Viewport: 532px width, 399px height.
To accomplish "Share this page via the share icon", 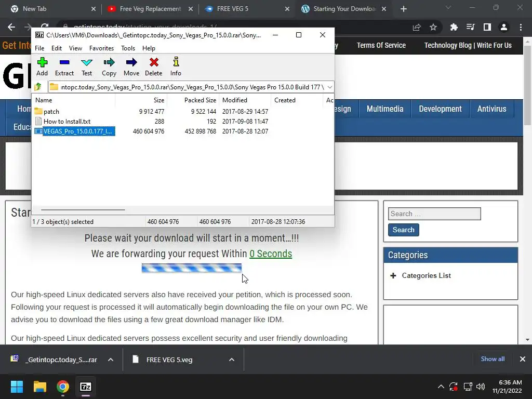I will 416,27.
